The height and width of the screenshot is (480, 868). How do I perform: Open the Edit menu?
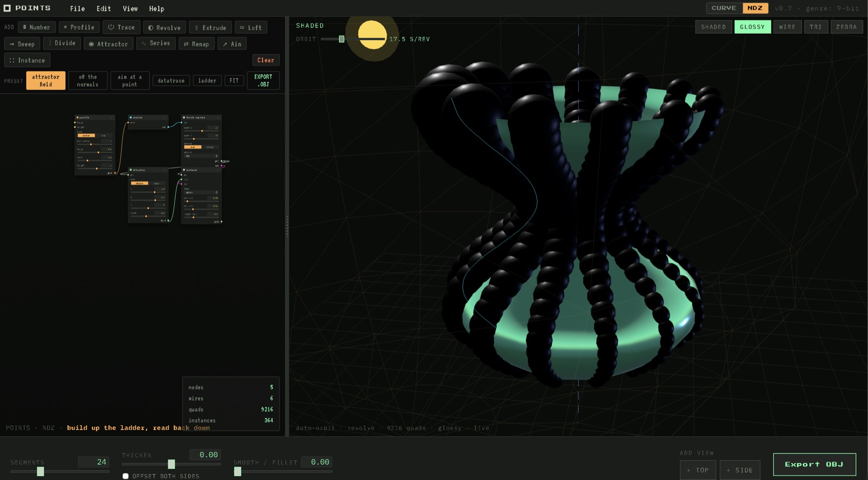tap(104, 9)
